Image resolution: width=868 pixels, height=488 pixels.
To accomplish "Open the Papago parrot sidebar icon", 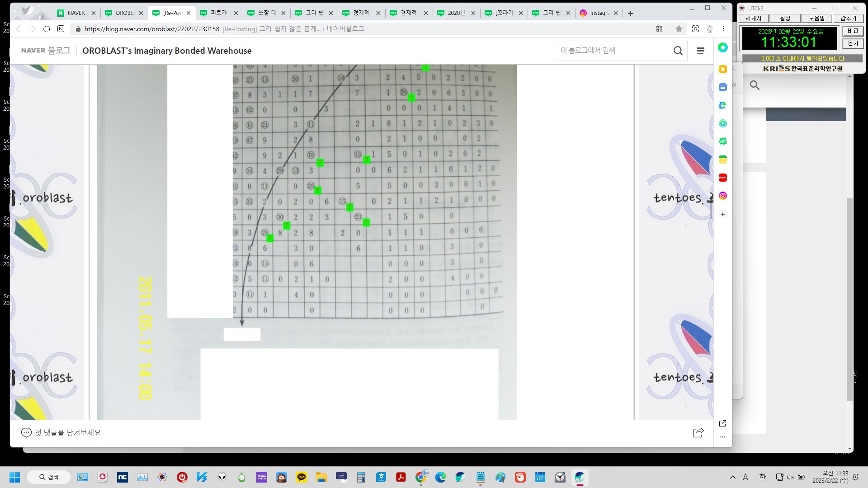I will 722,105.
